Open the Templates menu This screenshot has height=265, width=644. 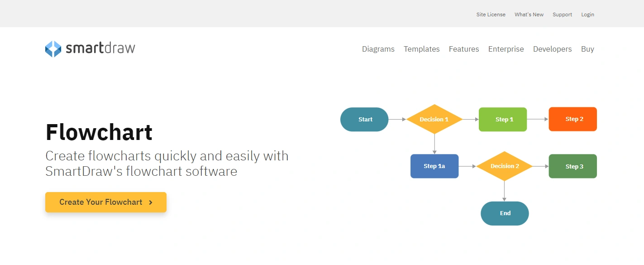[x=422, y=49]
